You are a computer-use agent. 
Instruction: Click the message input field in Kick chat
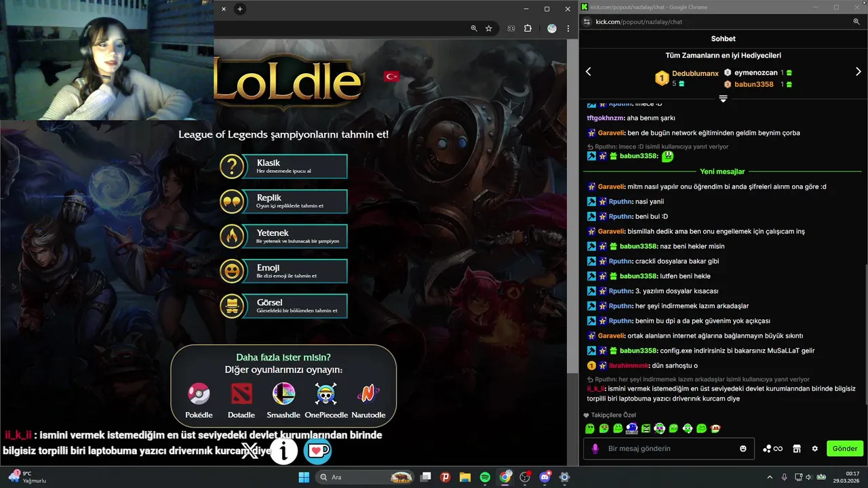click(670, 449)
